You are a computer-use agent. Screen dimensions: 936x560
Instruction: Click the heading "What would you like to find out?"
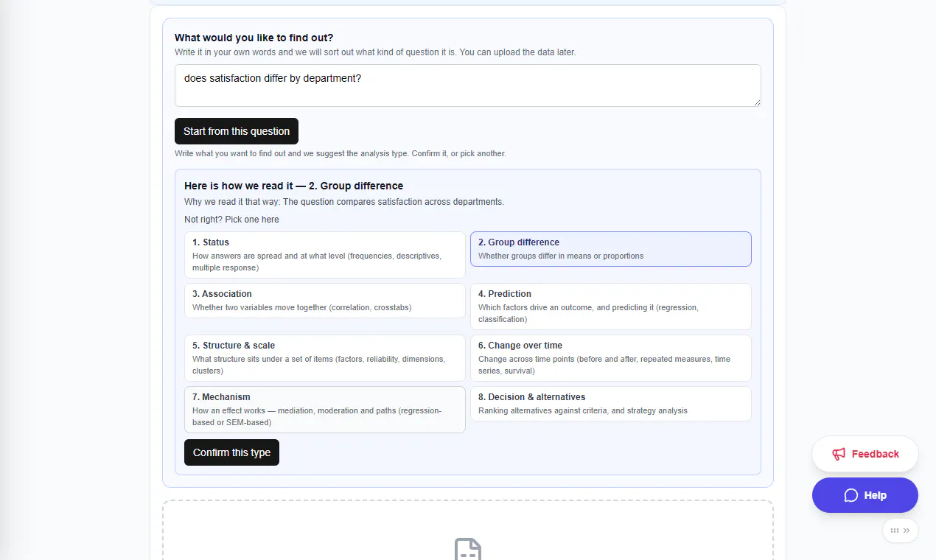tap(254, 38)
